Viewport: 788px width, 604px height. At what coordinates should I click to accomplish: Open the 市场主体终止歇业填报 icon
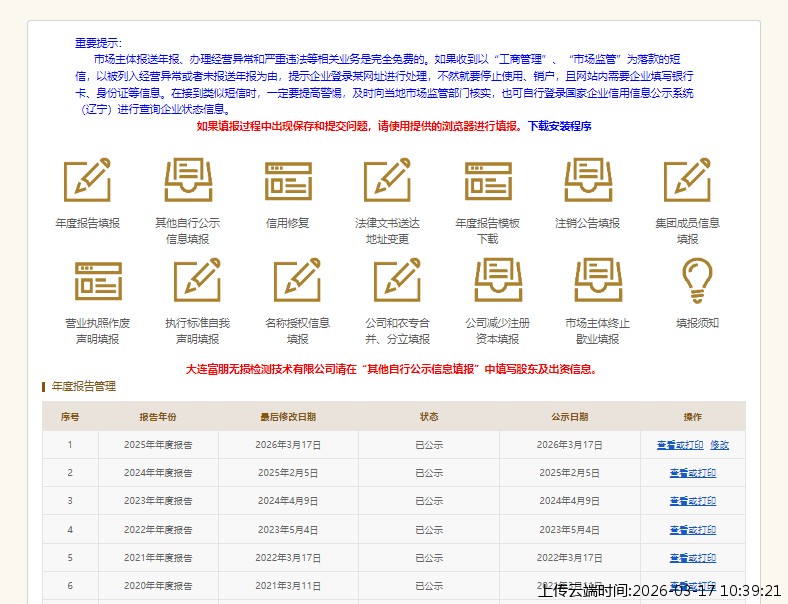click(597, 281)
